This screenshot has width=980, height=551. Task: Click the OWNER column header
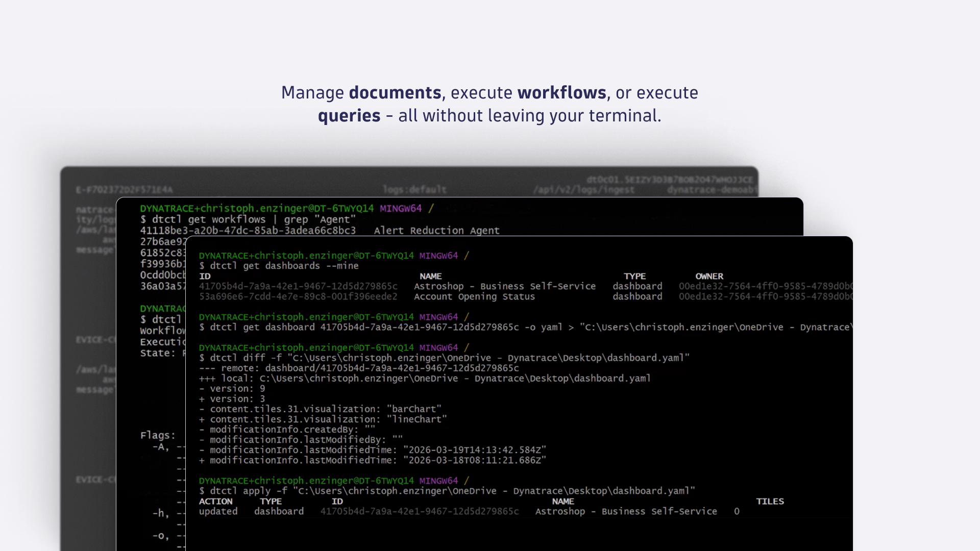(709, 276)
